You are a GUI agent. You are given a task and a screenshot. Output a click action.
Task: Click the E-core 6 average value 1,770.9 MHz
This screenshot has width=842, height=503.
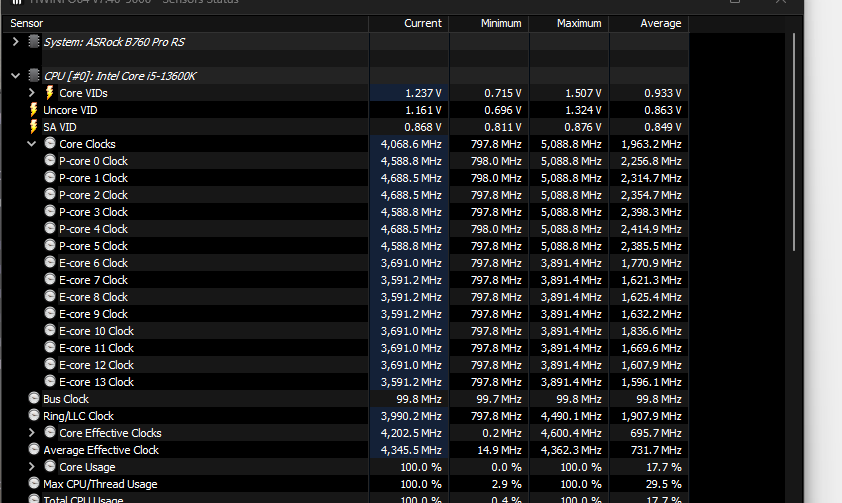click(x=651, y=263)
